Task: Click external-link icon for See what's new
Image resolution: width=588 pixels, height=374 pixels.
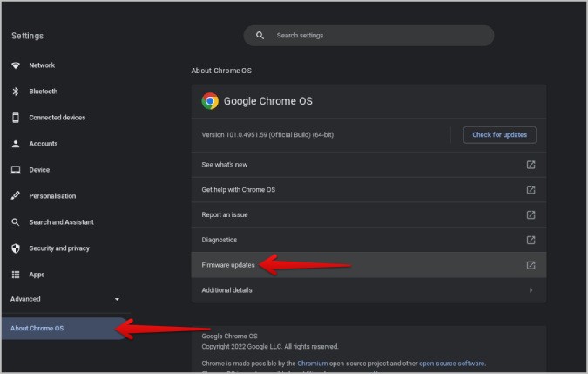Action: (531, 165)
